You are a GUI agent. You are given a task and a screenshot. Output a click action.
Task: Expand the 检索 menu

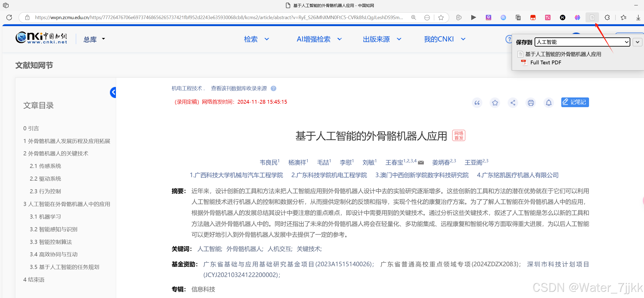tap(256, 39)
